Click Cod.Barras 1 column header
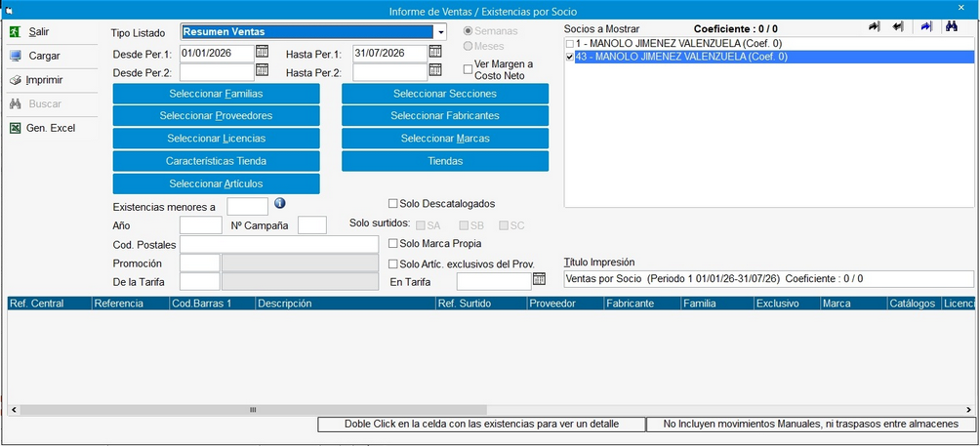 [x=213, y=303]
